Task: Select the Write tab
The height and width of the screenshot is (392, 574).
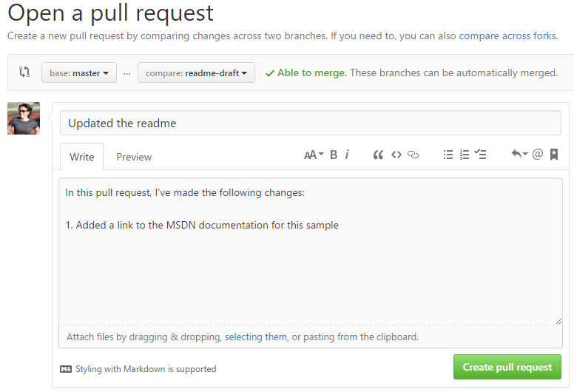Action: click(81, 157)
